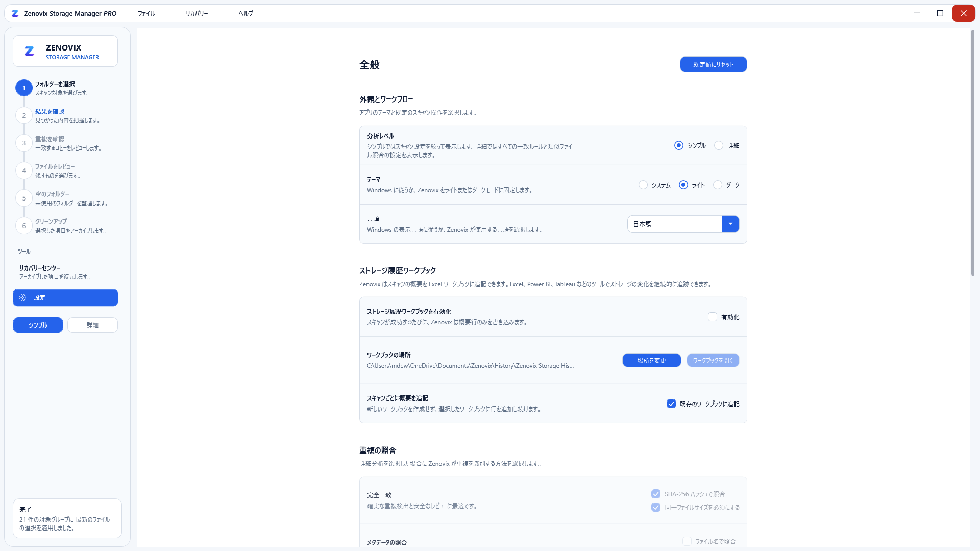Open the リカバリー menu
The height and width of the screenshot is (551, 980).
click(x=197, y=14)
